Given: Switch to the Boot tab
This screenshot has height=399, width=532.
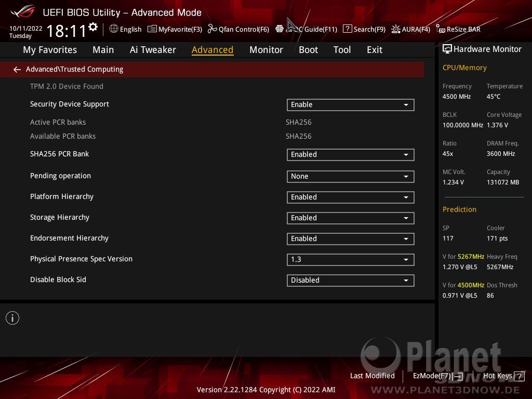Looking at the screenshot, I should pyautogui.click(x=308, y=50).
